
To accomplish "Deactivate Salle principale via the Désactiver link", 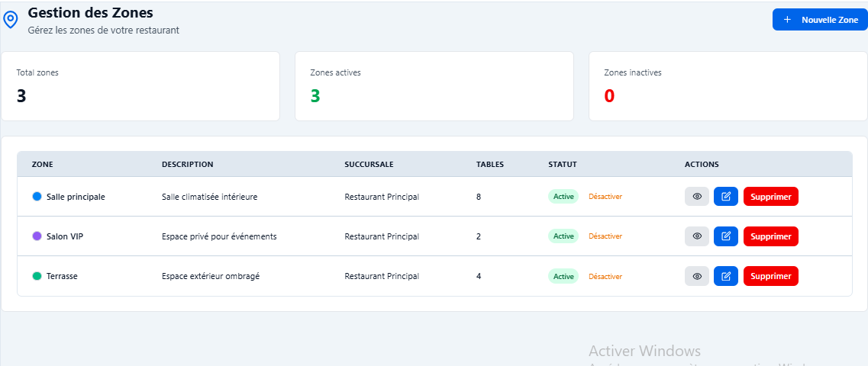I will click(x=605, y=196).
